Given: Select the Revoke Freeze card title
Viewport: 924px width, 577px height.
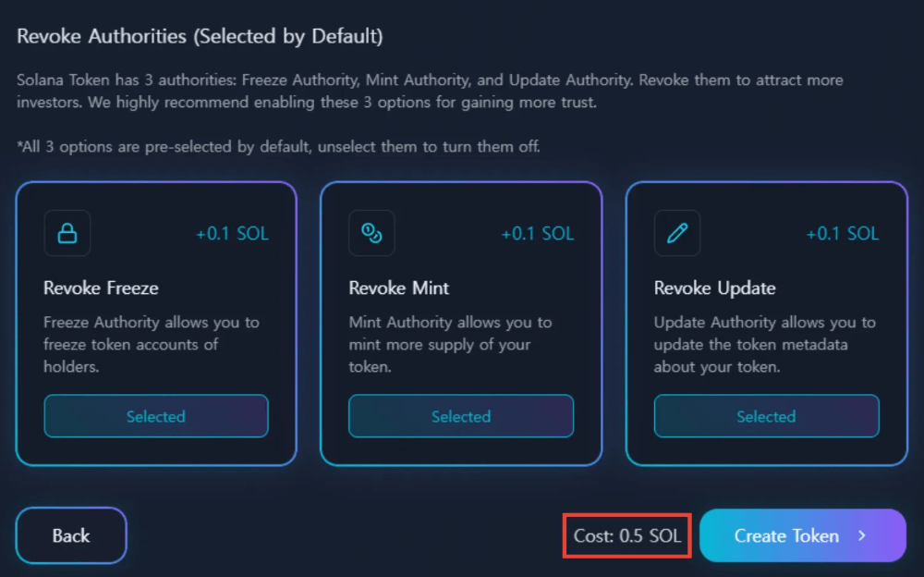Looking at the screenshot, I should tap(101, 288).
